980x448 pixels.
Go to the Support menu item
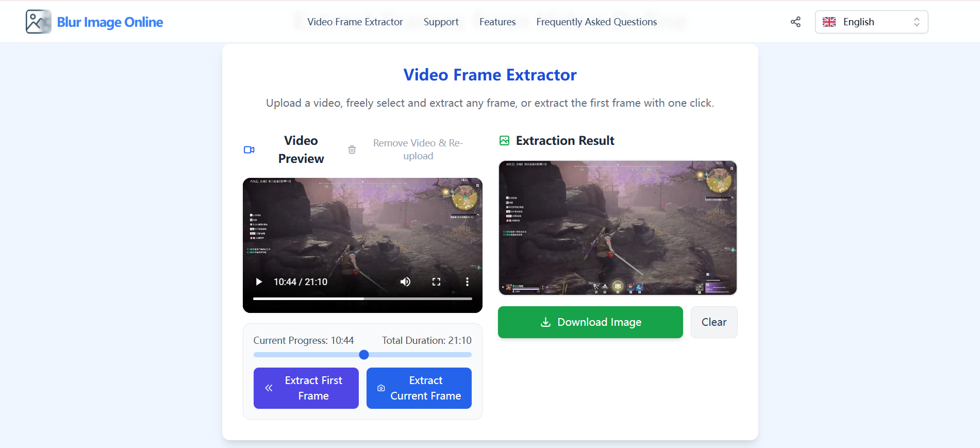(x=441, y=22)
